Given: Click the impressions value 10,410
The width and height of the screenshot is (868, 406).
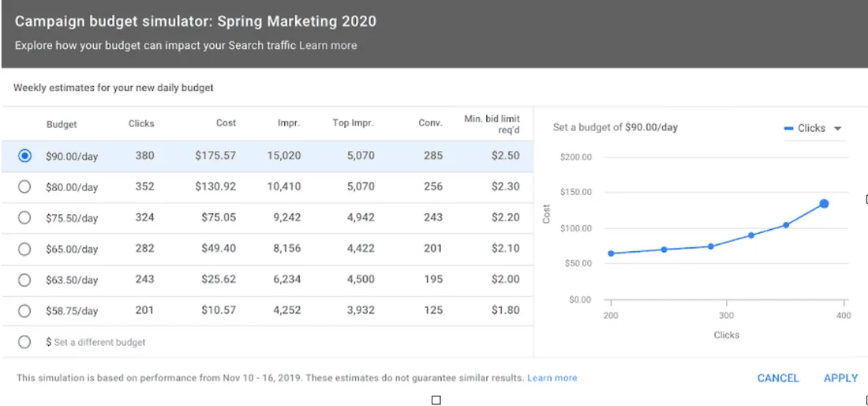Looking at the screenshot, I should tap(284, 187).
